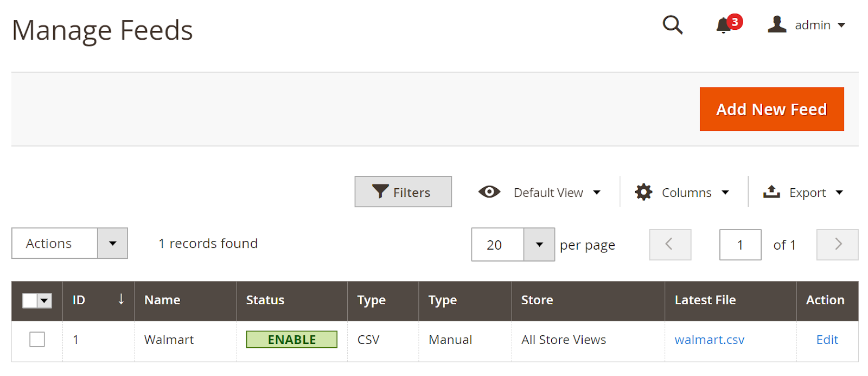Image resolution: width=868 pixels, height=376 pixels.
Task: Click the ENABLE status badge
Action: [x=292, y=340]
